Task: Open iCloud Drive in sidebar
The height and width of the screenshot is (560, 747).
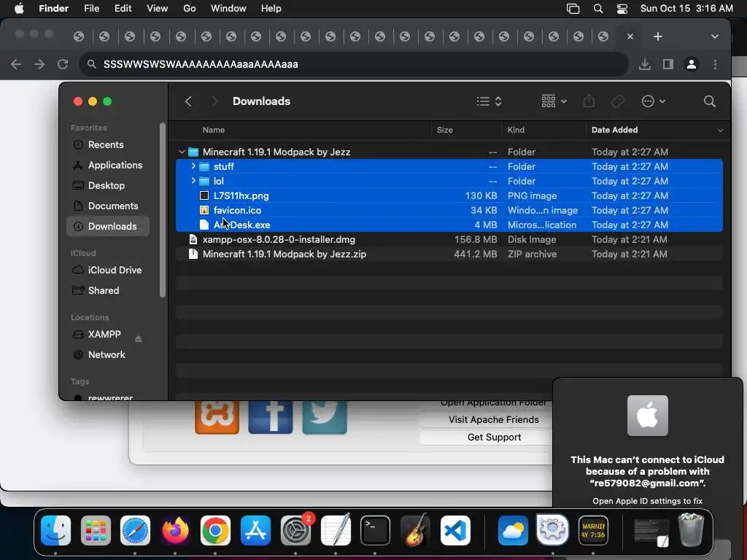Action: click(x=108, y=270)
